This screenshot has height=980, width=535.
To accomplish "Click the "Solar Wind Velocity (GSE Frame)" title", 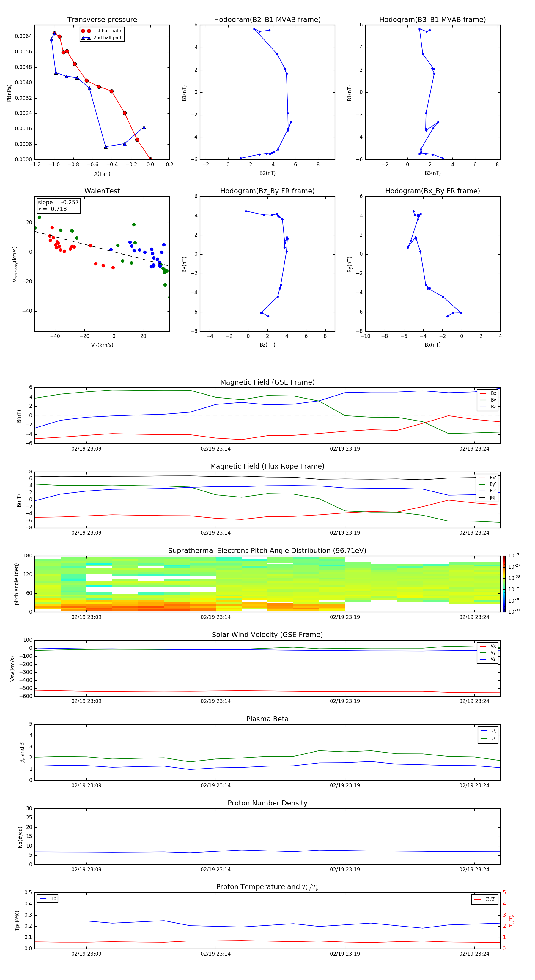I will pos(267,635).
